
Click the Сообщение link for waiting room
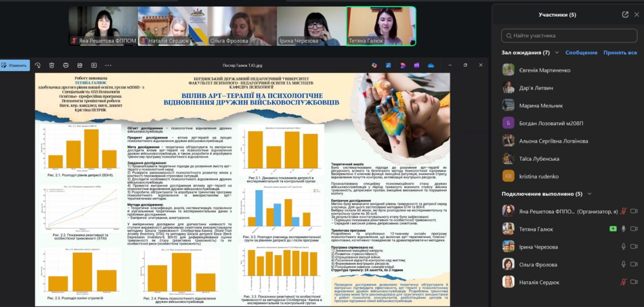pos(581,52)
